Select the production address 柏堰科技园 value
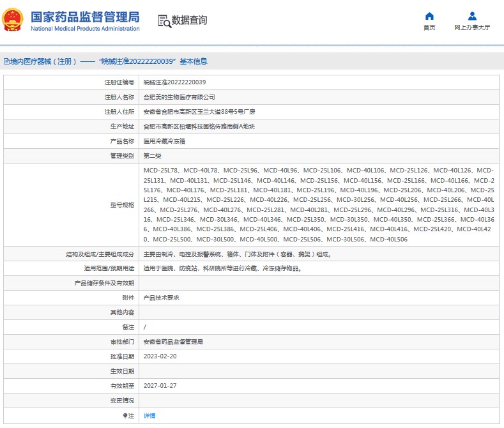Screen dimensions: 504x428 coord(199,126)
